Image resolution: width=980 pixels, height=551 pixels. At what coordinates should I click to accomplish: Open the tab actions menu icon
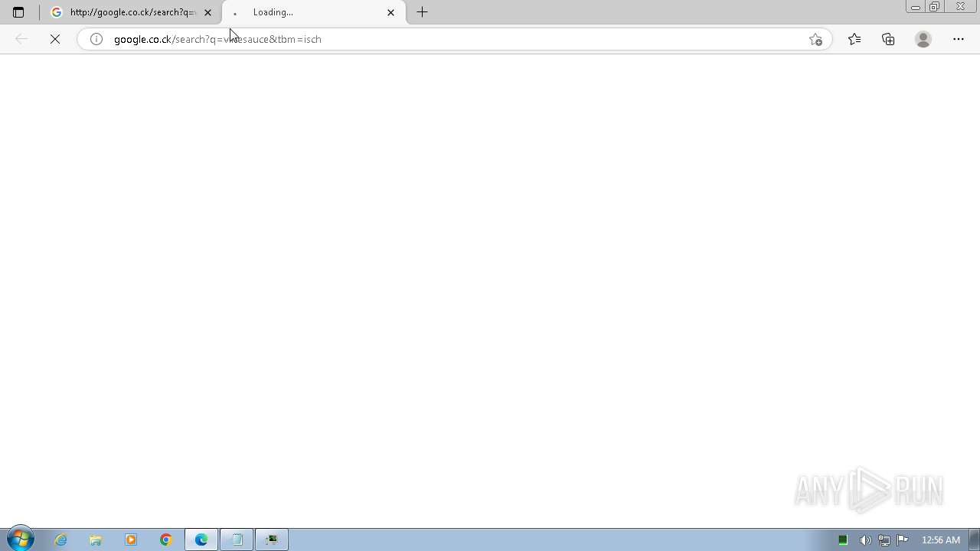18,12
